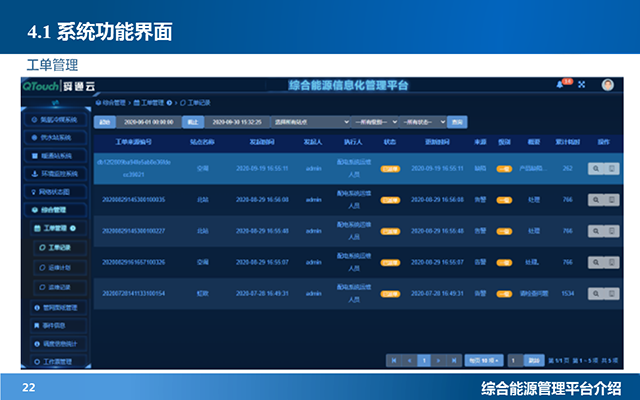Viewport: 640px width, 400px height.
Task: Select 工单记录 in the sidebar
Action: click(60, 247)
